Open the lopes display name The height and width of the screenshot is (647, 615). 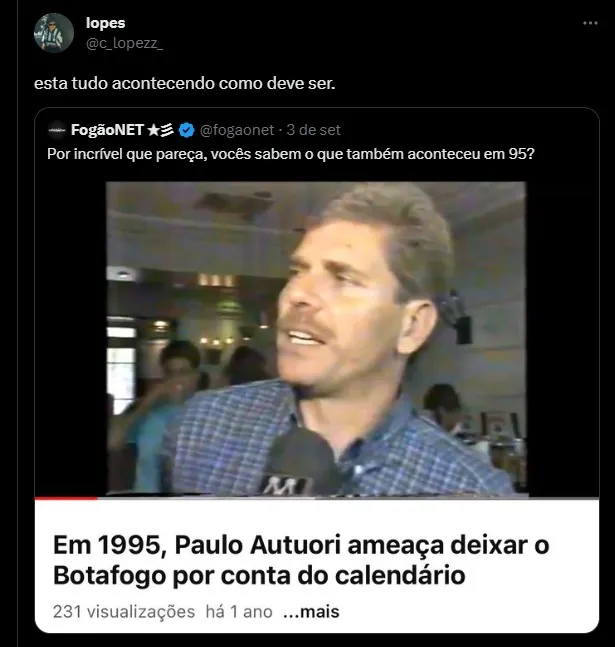(105, 23)
